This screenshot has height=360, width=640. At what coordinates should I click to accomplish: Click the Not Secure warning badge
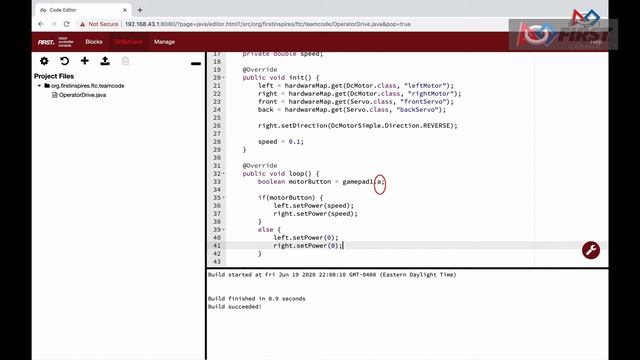(99, 24)
